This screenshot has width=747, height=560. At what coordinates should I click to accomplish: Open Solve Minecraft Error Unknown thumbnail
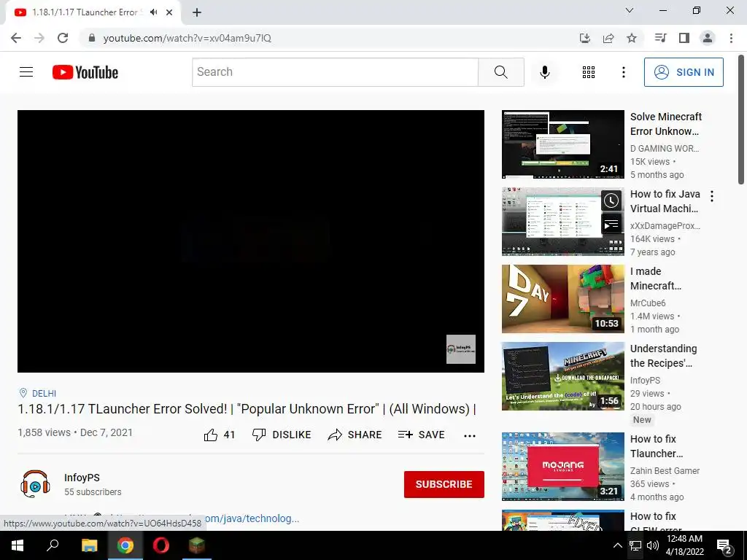[x=562, y=144]
